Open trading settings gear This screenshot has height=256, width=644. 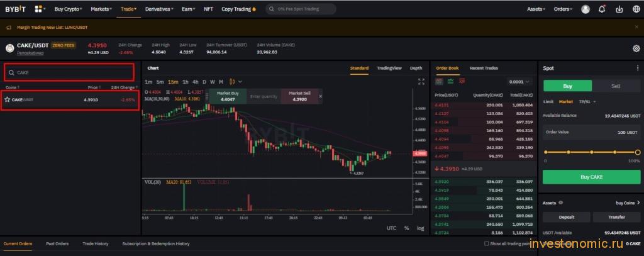[x=636, y=48]
